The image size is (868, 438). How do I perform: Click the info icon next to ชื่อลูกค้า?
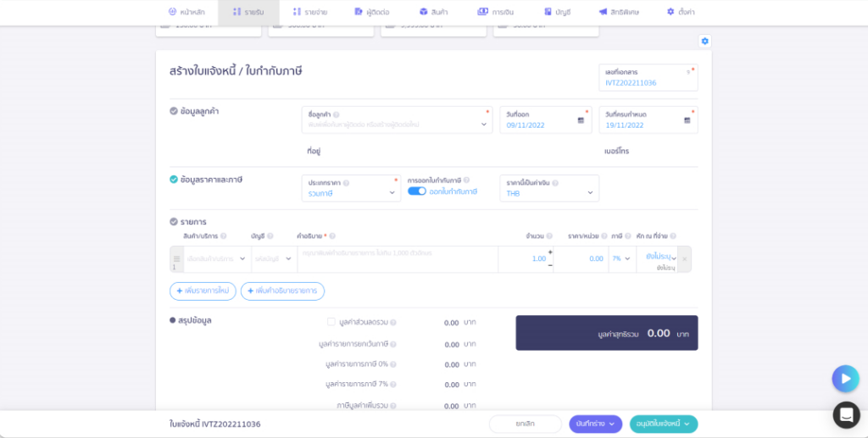pyautogui.click(x=336, y=114)
